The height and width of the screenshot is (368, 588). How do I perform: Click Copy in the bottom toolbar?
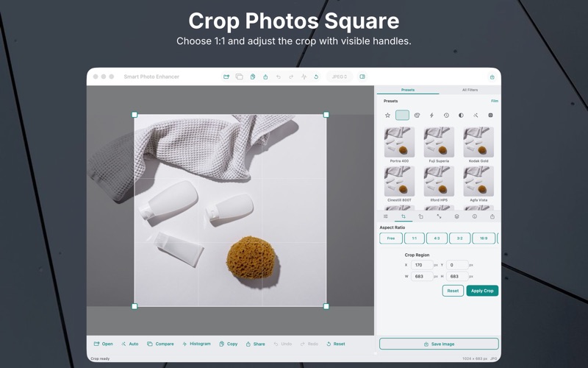point(229,344)
